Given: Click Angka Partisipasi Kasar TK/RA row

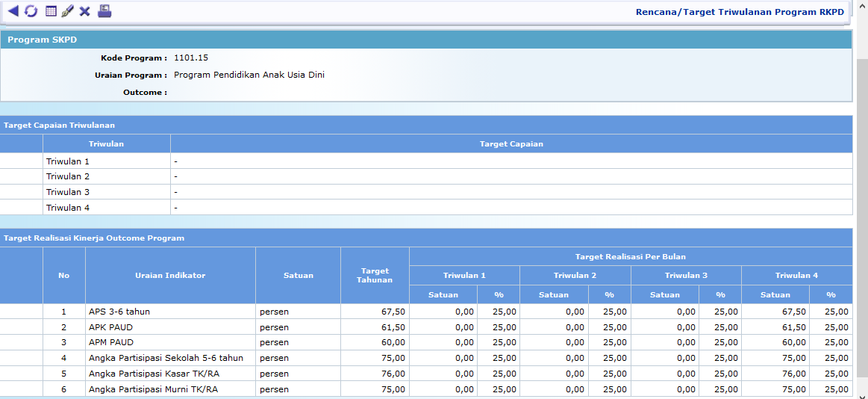Looking at the screenshot, I should tap(154, 374).
